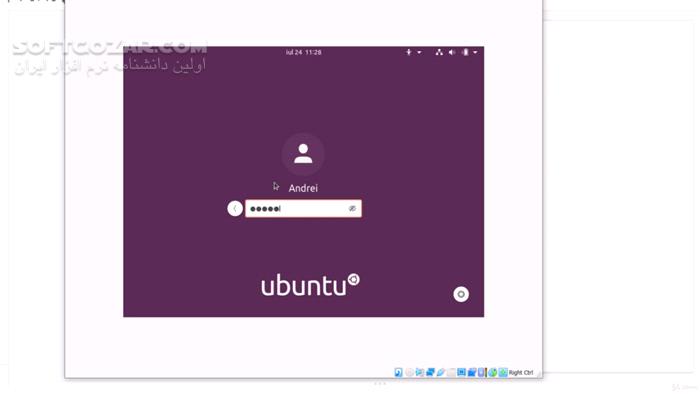Viewport: 700px width, 394px height.
Task: Select the Andrei user avatar
Action: point(303,154)
